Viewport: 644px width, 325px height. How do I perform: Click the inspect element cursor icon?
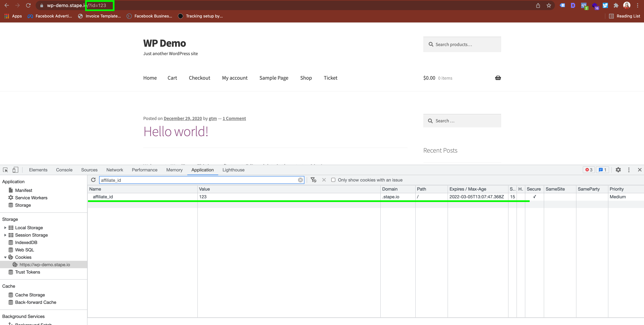click(6, 170)
